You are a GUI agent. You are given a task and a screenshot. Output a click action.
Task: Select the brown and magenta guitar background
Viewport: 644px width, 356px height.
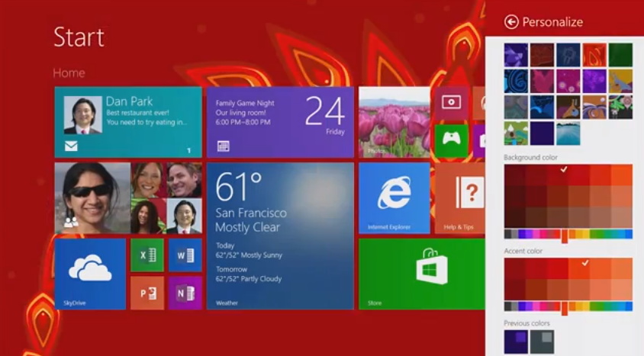click(x=568, y=107)
